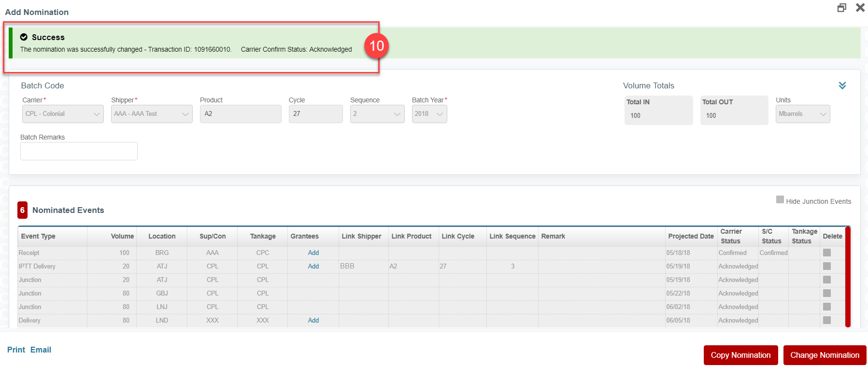The image size is (868, 381).
Task: Check Delete box for Receipt row
Action: point(826,253)
